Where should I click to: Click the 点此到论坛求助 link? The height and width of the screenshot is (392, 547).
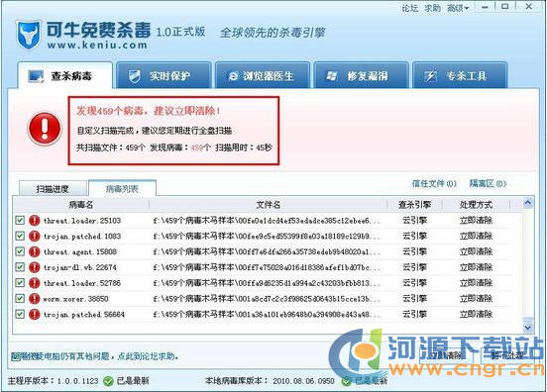(x=148, y=356)
